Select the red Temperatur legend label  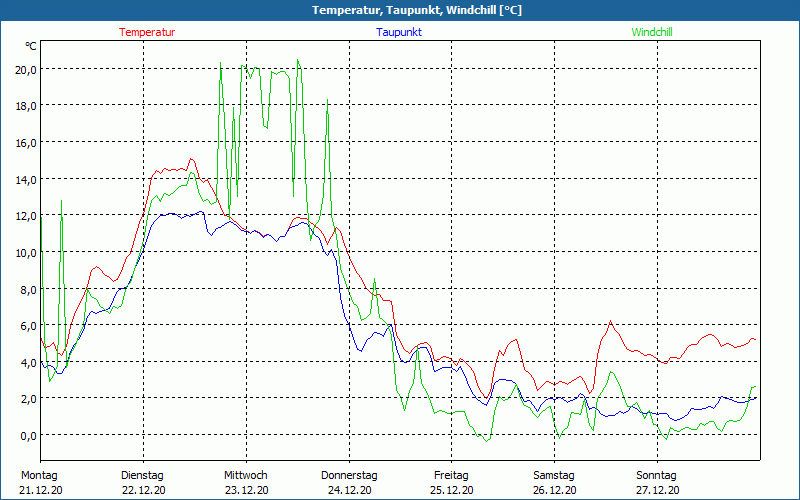pos(147,32)
